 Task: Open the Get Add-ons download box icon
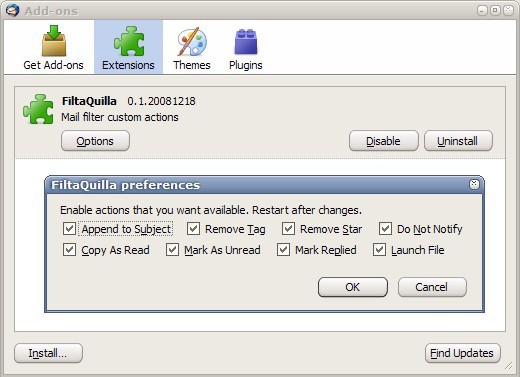click(54, 41)
